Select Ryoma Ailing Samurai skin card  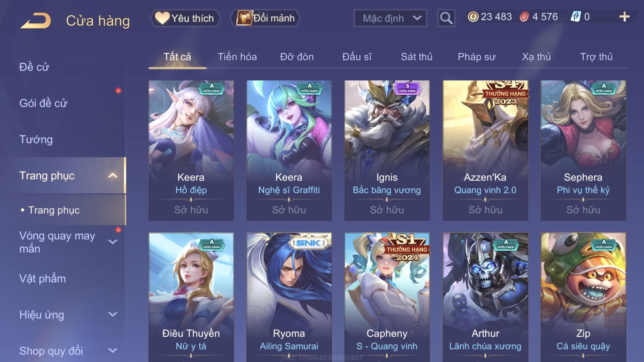point(289,297)
